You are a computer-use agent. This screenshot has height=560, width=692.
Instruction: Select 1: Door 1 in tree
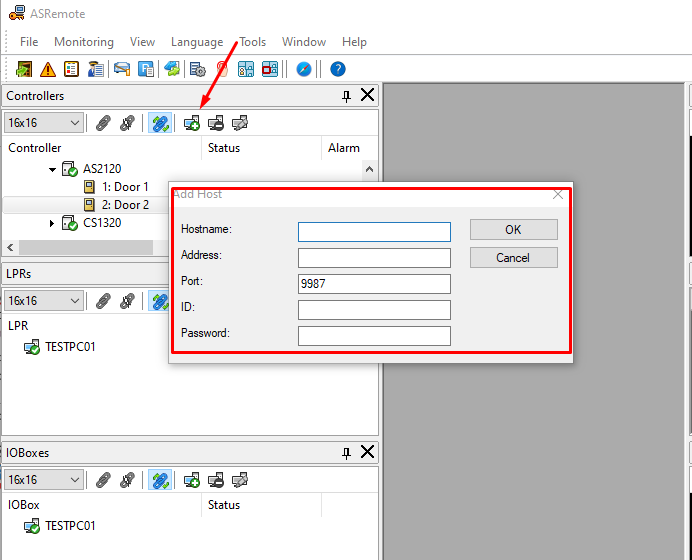125,187
